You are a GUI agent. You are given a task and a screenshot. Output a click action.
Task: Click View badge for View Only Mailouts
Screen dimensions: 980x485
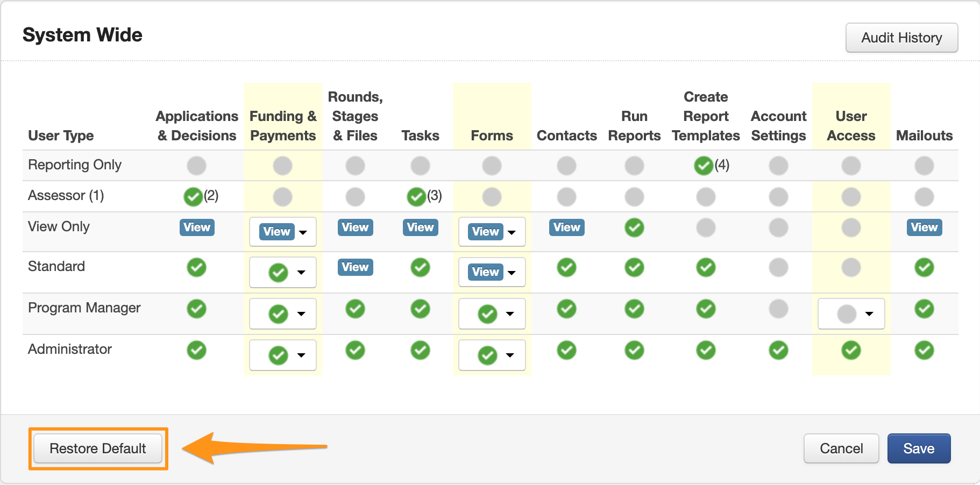coord(924,227)
